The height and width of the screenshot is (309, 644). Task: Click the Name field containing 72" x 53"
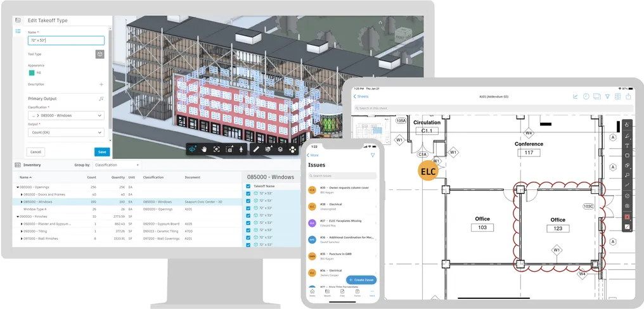pos(66,41)
